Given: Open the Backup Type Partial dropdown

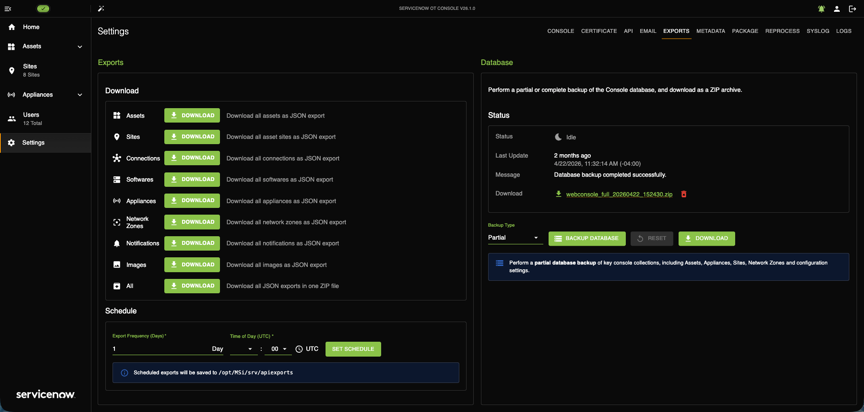Looking at the screenshot, I should 515,238.
